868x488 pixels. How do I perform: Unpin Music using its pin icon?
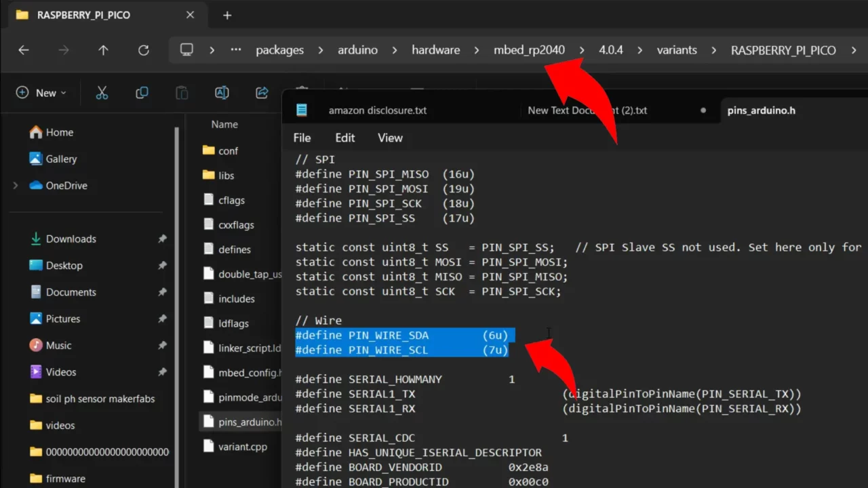click(x=162, y=346)
